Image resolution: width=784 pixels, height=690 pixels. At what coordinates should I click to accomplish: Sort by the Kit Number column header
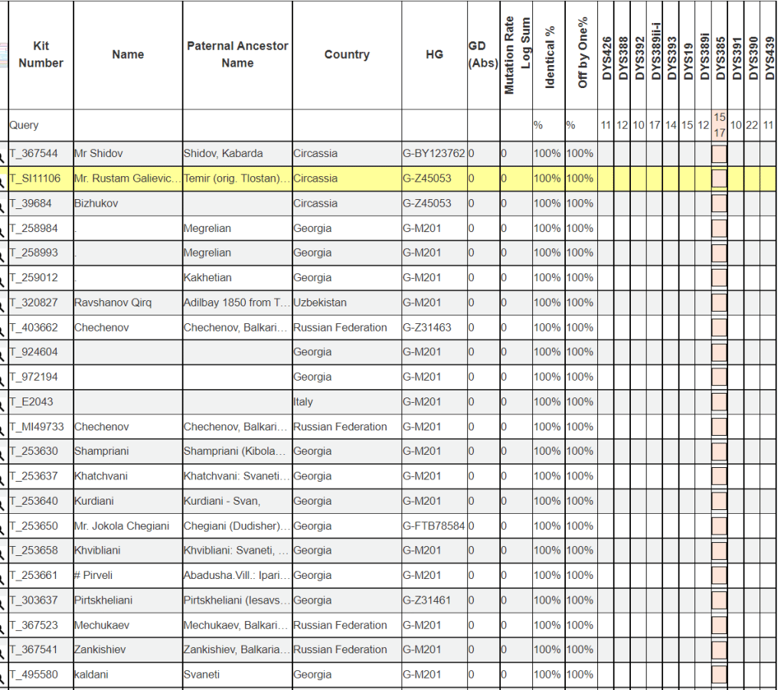[41, 54]
